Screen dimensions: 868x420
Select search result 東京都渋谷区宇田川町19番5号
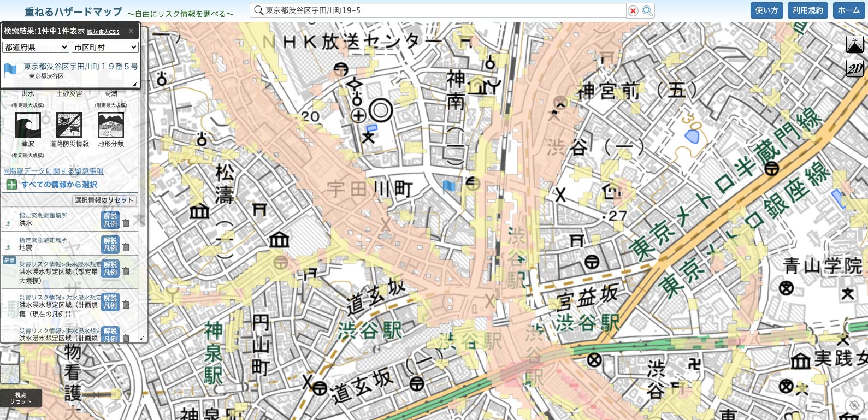(80, 67)
